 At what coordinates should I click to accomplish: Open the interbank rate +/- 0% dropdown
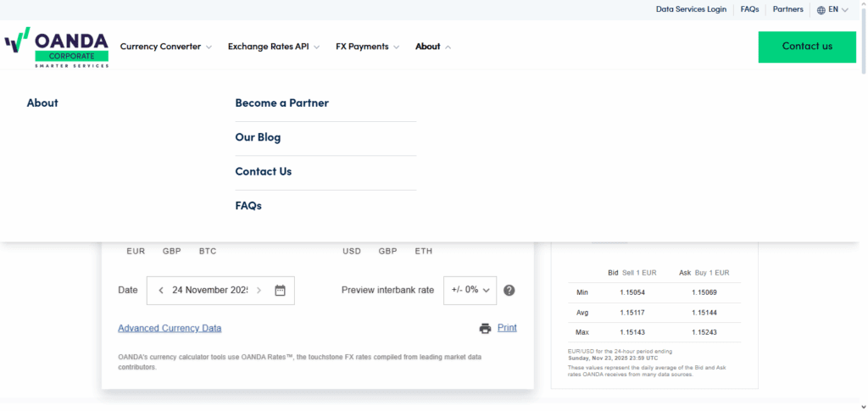coord(470,290)
